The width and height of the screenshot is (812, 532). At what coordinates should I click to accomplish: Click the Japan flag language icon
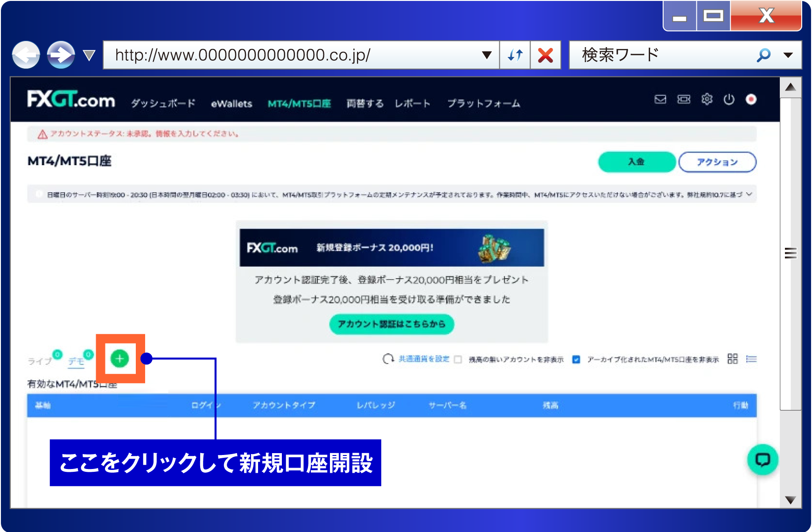pos(751,99)
